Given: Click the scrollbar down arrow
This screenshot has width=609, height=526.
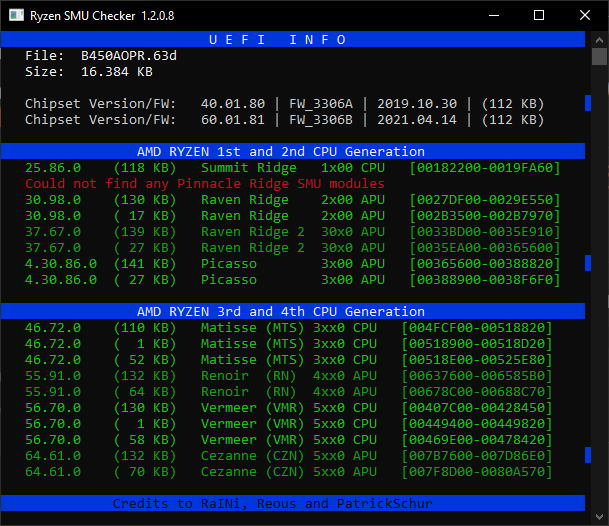Looking at the screenshot, I should point(599,516).
